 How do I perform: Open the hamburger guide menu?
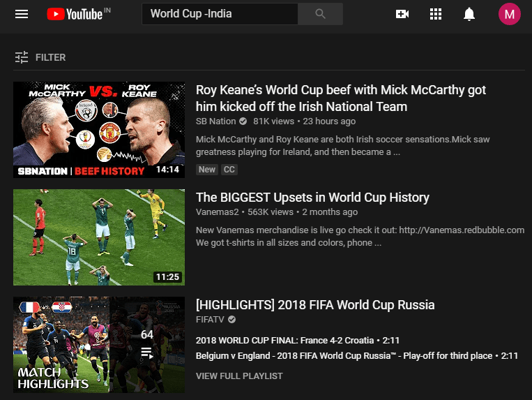tap(22, 14)
